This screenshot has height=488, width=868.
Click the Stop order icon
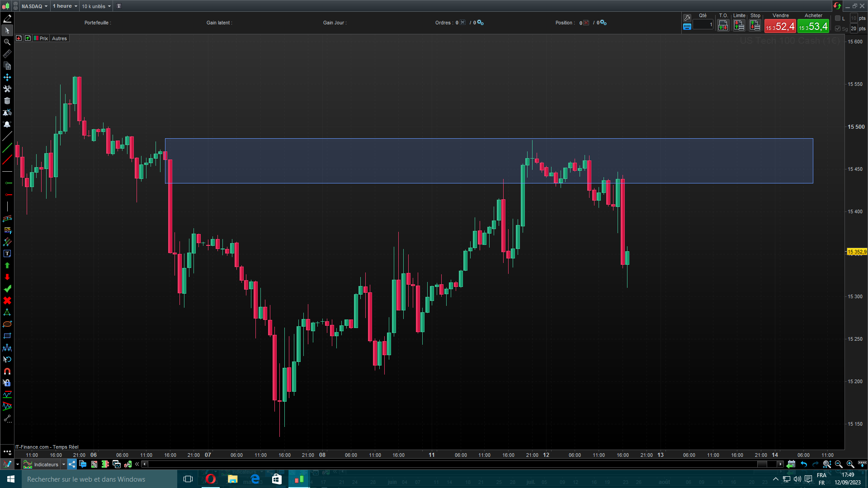755,26
